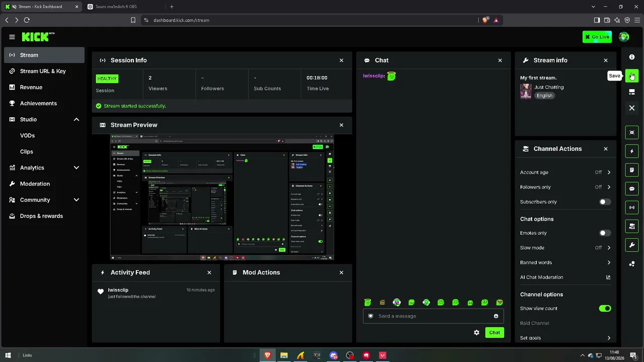
Task: Click the Brave browser icon in the taskbar
Action: [x=268, y=355]
